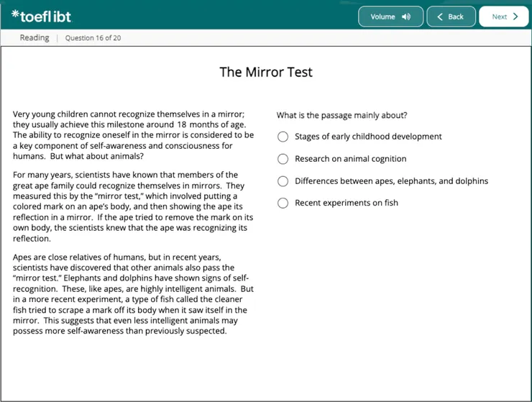Go back using the Back button
Image resolution: width=532 pixels, height=402 pixels.
(x=451, y=17)
